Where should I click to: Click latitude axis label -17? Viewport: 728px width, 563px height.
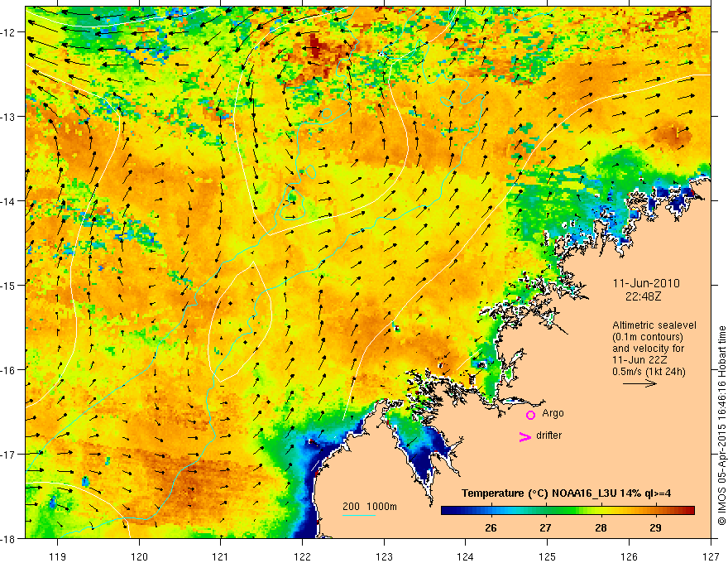9,455
